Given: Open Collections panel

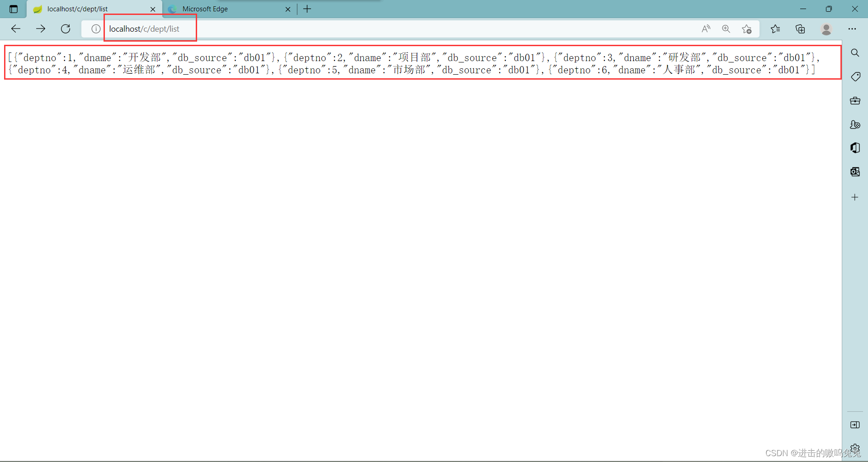Looking at the screenshot, I should pyautogui.click(x=800, y=29).
